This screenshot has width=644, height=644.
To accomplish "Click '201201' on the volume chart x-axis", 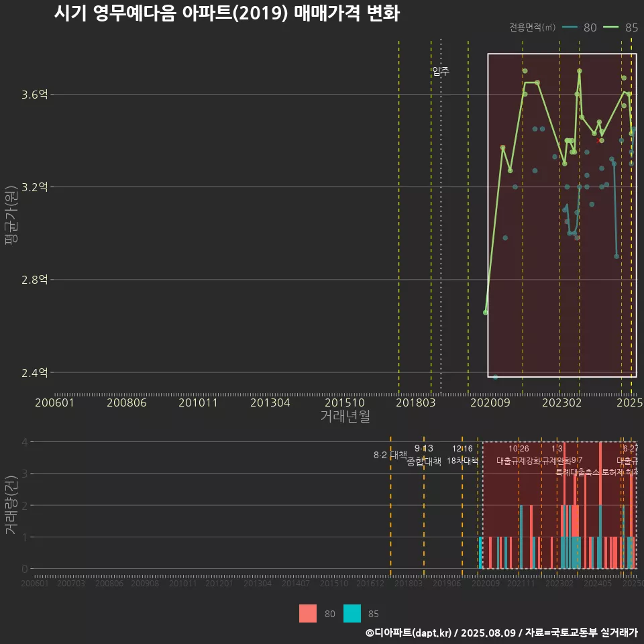I will point(219,583).
